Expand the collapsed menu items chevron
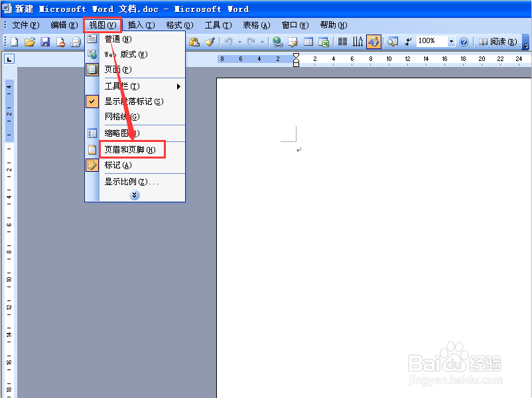Image resolution: width=532 pixels, height=398 pixels. (135, 194)
